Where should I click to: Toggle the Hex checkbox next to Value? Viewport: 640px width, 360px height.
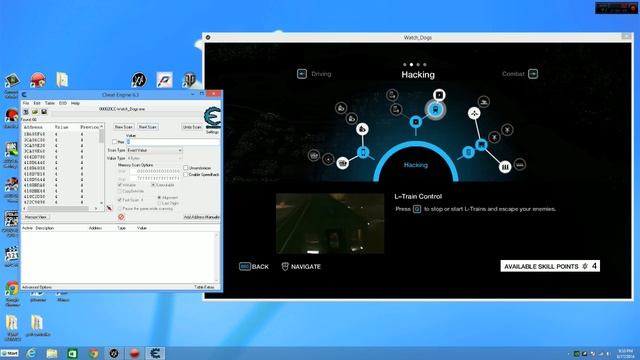coord(115,142)
